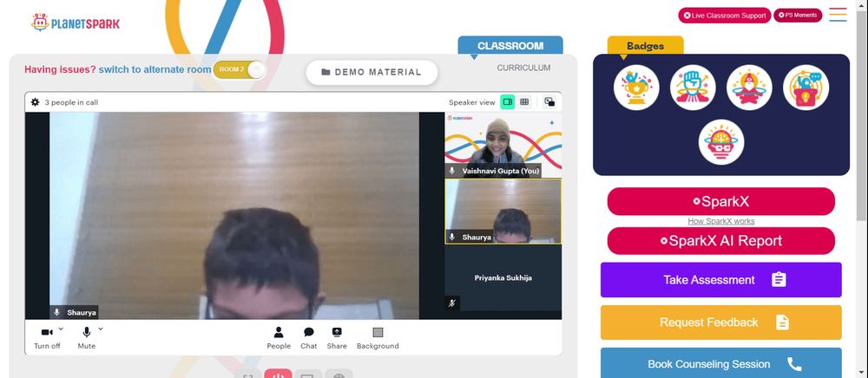Screen dimensions: 868x378
Task: Open the DEMO MATERIAL folder
Action: point(372,73)
